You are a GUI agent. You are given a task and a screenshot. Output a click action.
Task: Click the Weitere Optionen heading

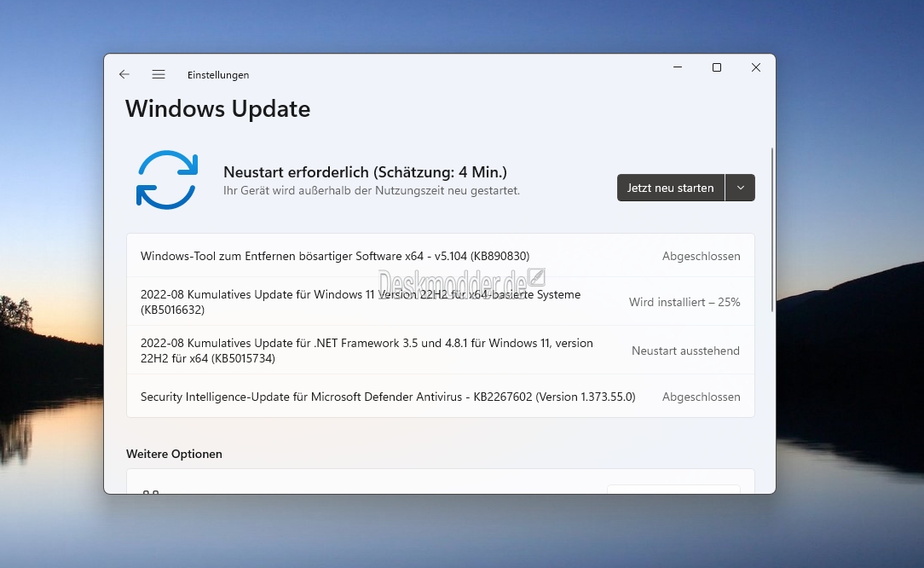[x=174, y=454]
